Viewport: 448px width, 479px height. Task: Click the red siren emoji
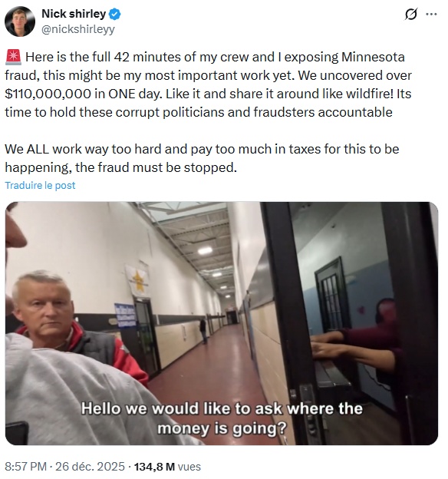pos(13,57)
